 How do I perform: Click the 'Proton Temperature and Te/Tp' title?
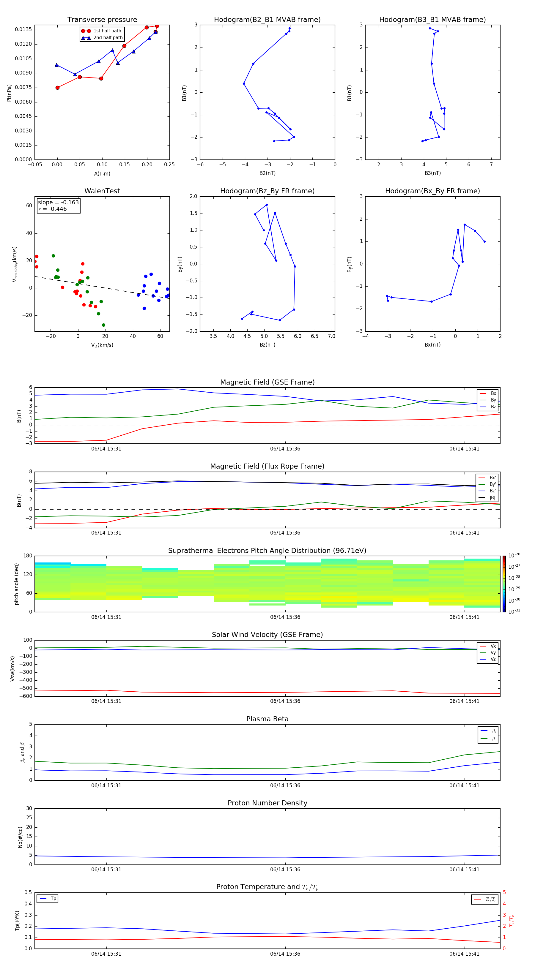point(267,887)
